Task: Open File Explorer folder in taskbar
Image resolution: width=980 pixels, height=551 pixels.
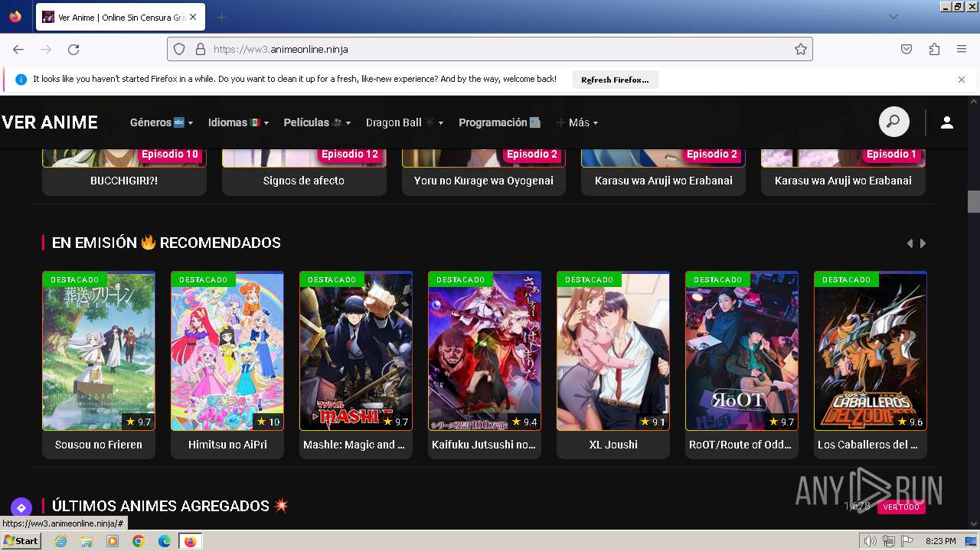Action: point(87,541)
